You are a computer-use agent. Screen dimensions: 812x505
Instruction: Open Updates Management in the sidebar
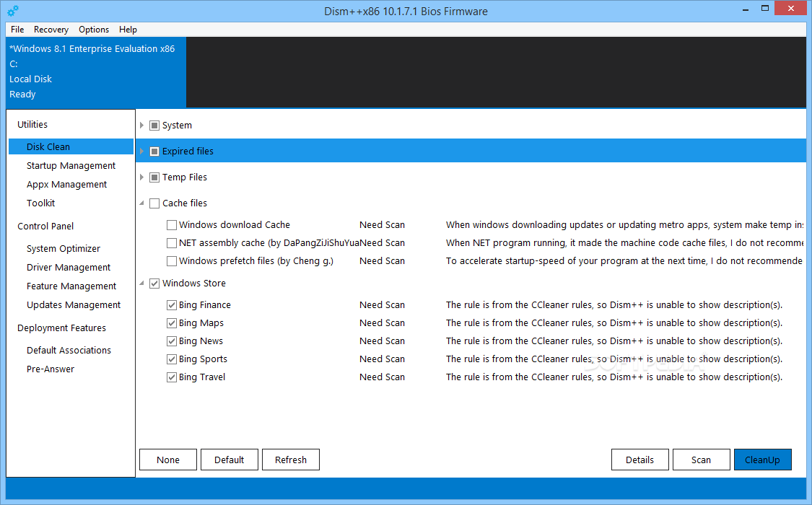tap(74, 304)
